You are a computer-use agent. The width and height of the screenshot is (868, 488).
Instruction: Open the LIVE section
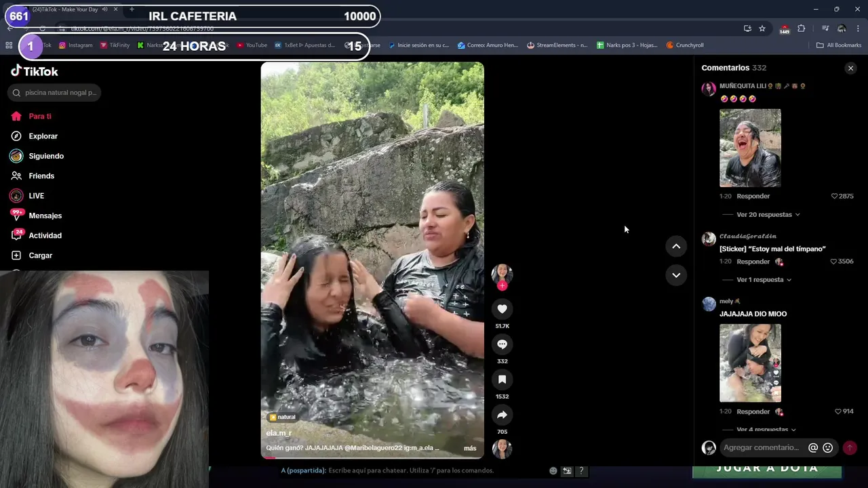pos(27,196)
